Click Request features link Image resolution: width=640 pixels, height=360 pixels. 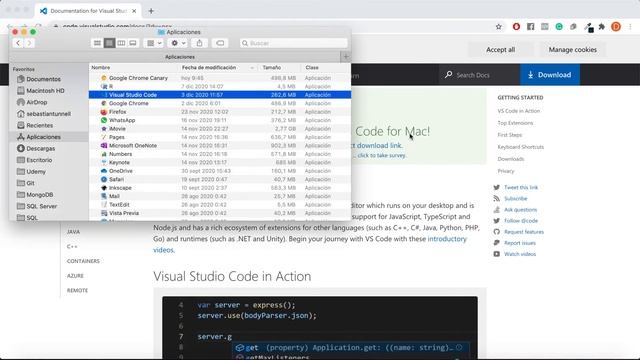coord(524,232)
